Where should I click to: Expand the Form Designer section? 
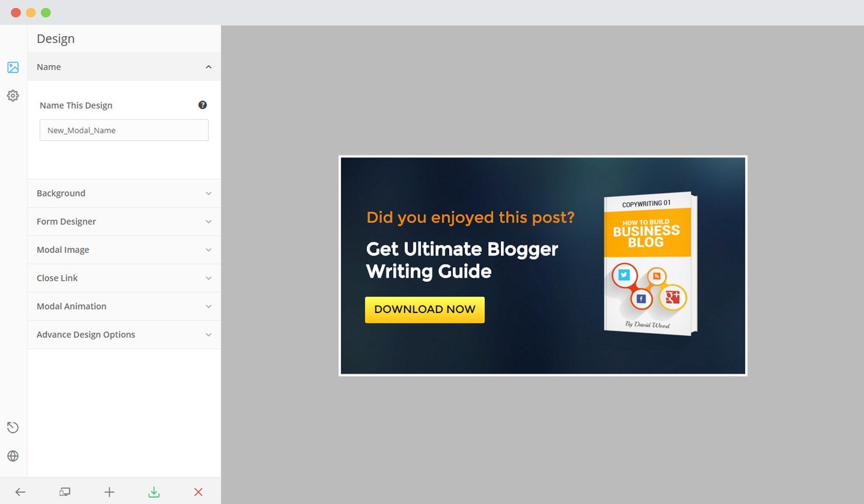coord(124,221)
